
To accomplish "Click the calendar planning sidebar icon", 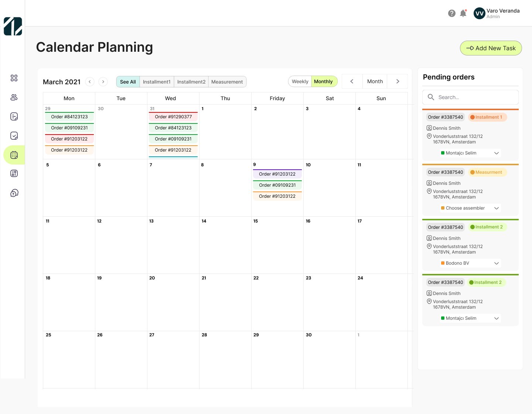I will pyautogui.click(x=14, y=155).
